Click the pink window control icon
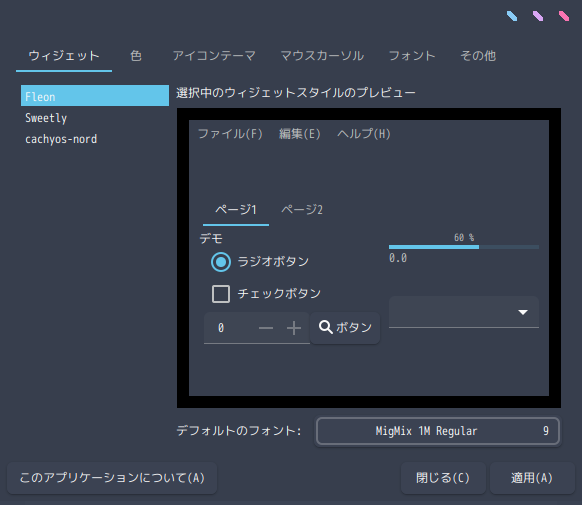 [564, 16]
